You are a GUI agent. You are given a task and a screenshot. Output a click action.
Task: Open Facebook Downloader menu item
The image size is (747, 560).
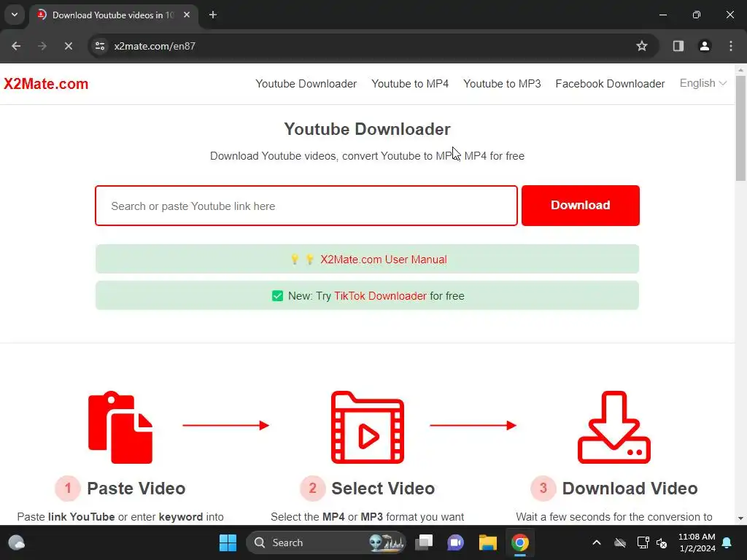point(611,84)
